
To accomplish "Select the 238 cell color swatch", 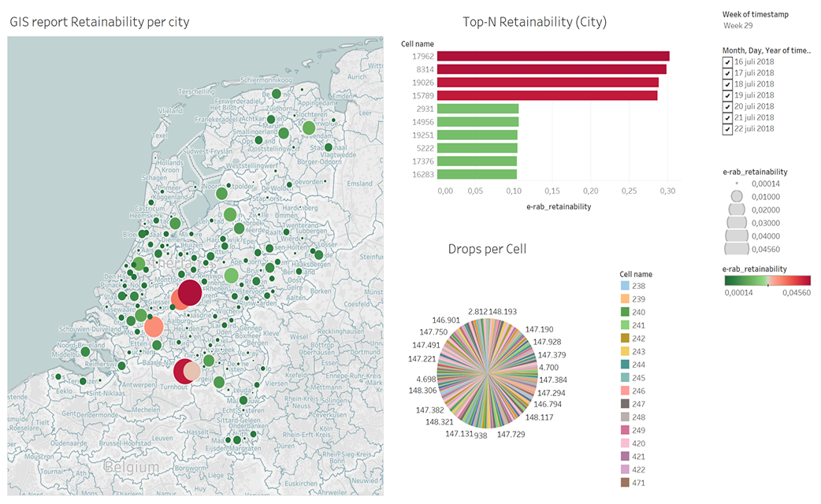I will pyautogui.click(x=625, y=286).
